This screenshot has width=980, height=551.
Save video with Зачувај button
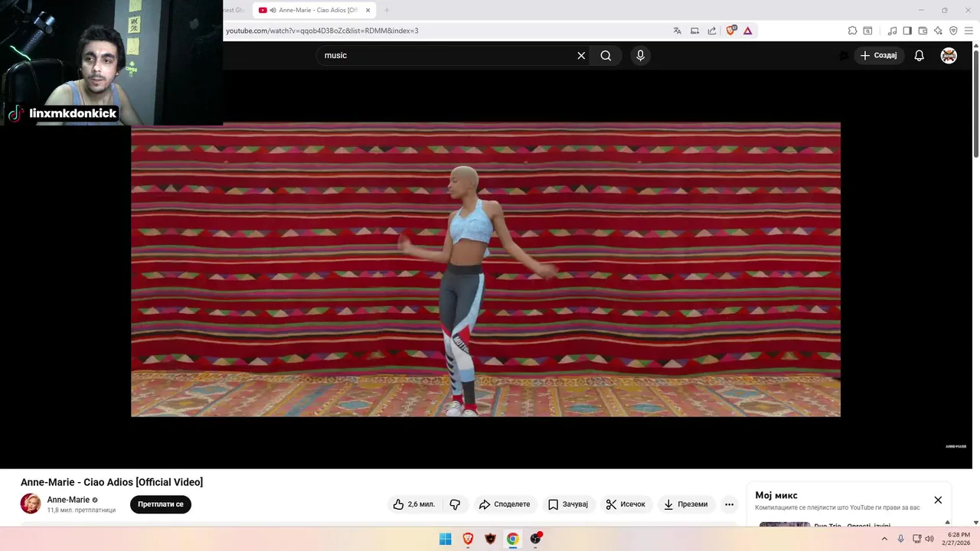click(568, 504)
